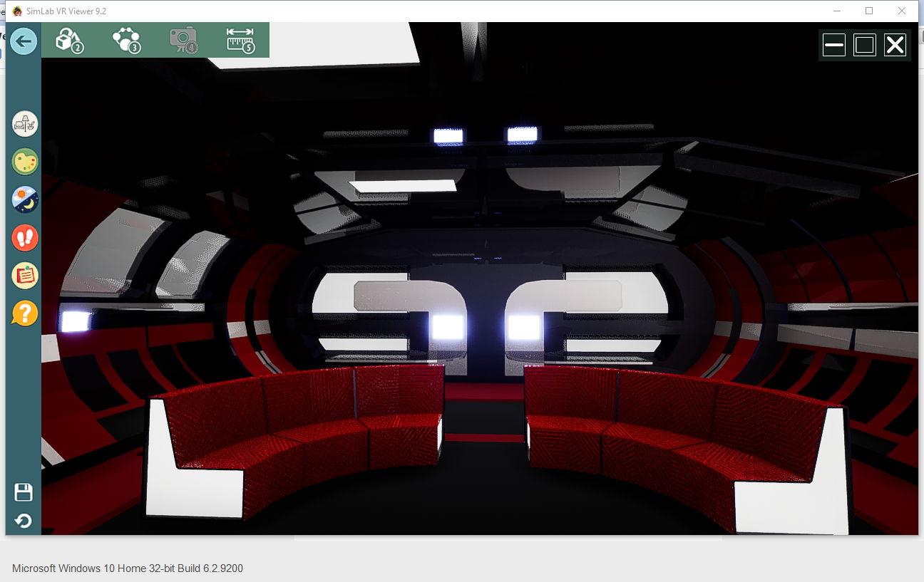
Task: Select the object transform tool numbered 2
Action: pyautogui.click(x=69, y=40)
